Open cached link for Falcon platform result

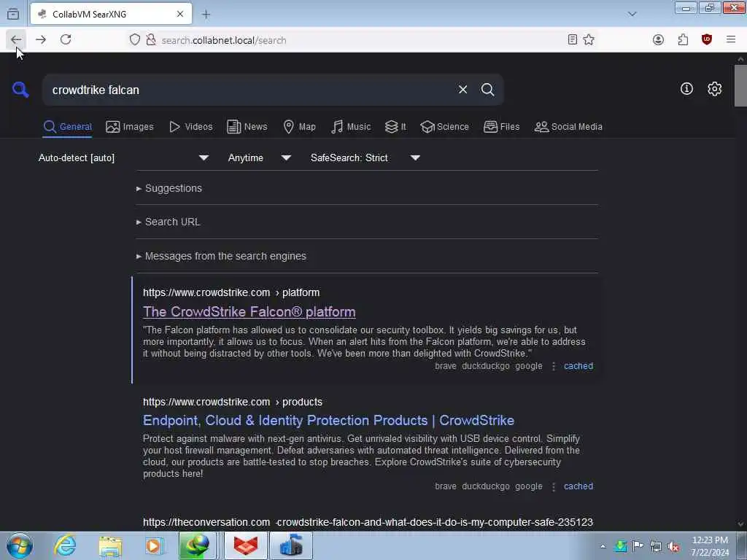(578, 366)
